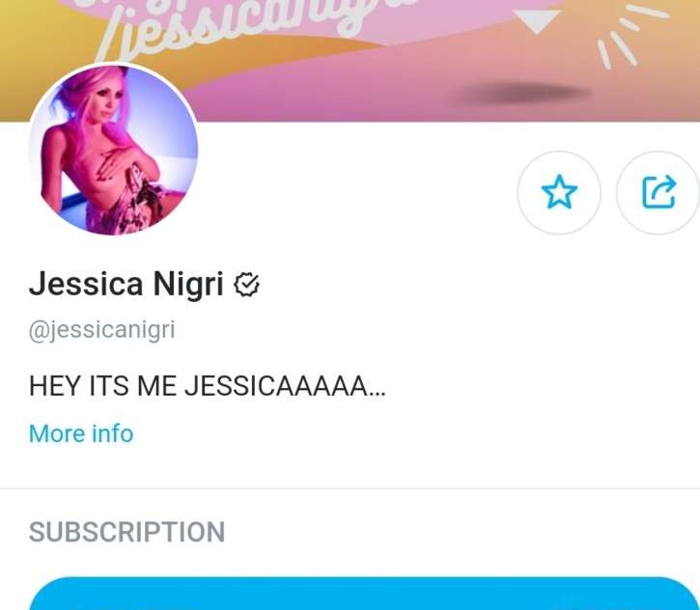The height and width of the screenshot is (610, 700).
Task: Tap the white triangle in banner
Action: click(x=536, y=21)
